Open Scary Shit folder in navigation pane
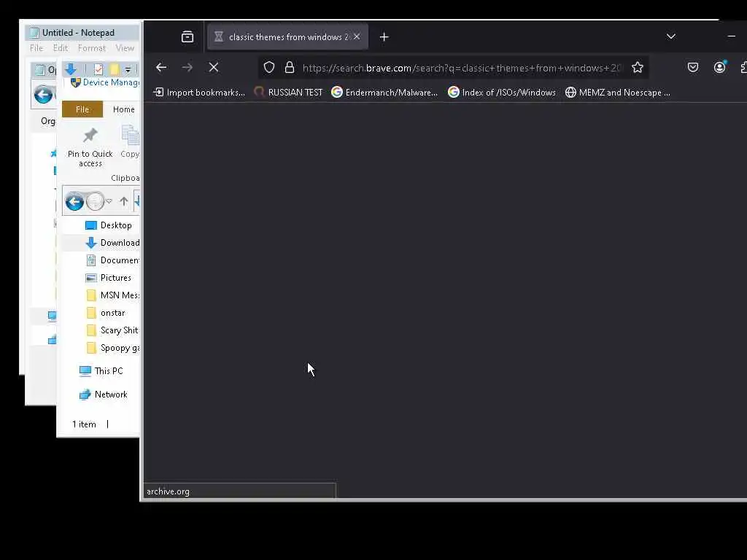This screenshot has height=560, width=747. (x=113, y=330)
